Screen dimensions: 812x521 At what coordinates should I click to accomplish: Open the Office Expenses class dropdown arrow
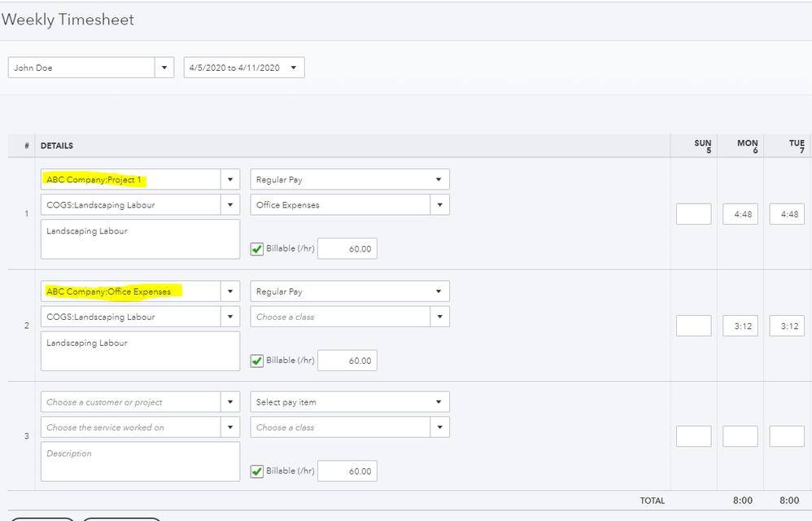click(x=439, y=205)
